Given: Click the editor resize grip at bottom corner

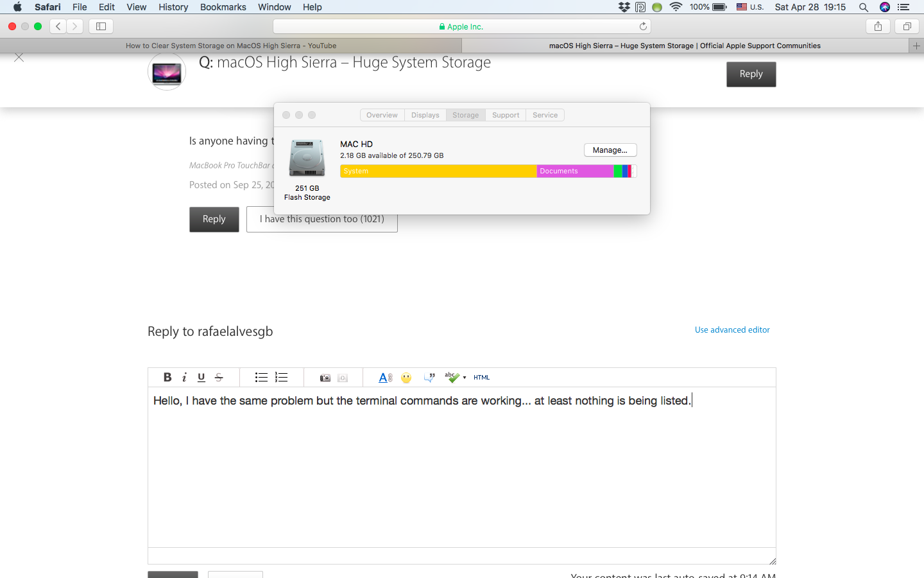Looking at the screenshot, I should (772, 561).
